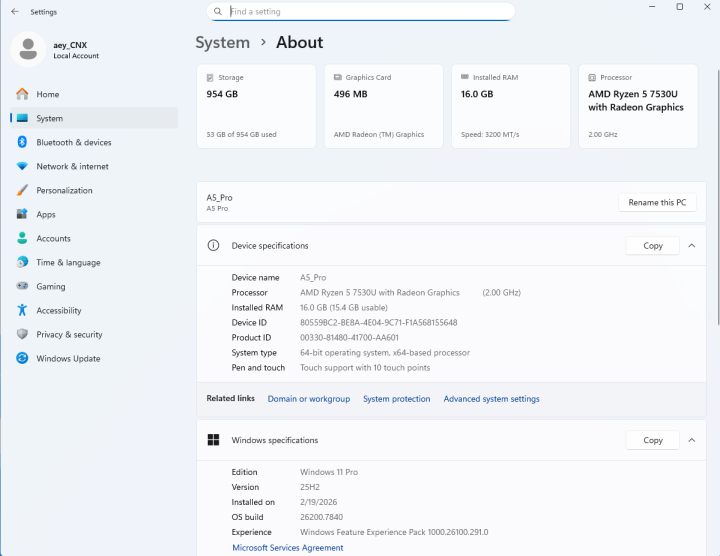Open Network & internet wifi icon
The image size is (720, 556).
(22, 166)
